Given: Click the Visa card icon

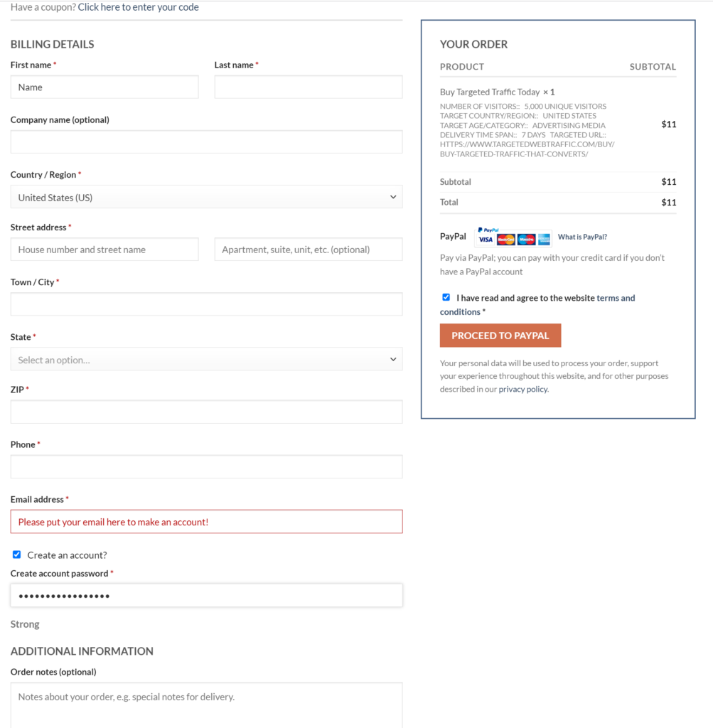Looking at the screenshot, I should tap(486, 240).
